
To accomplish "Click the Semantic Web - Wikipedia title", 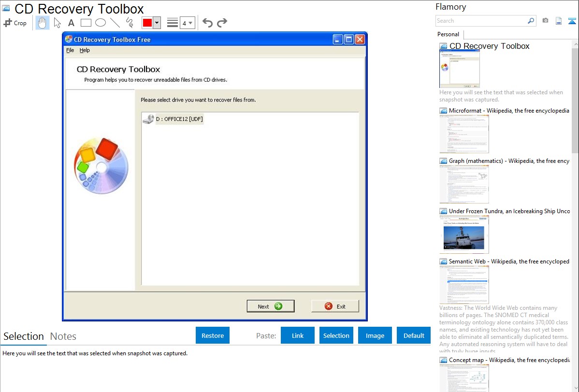I will click(x=509, y=261).
